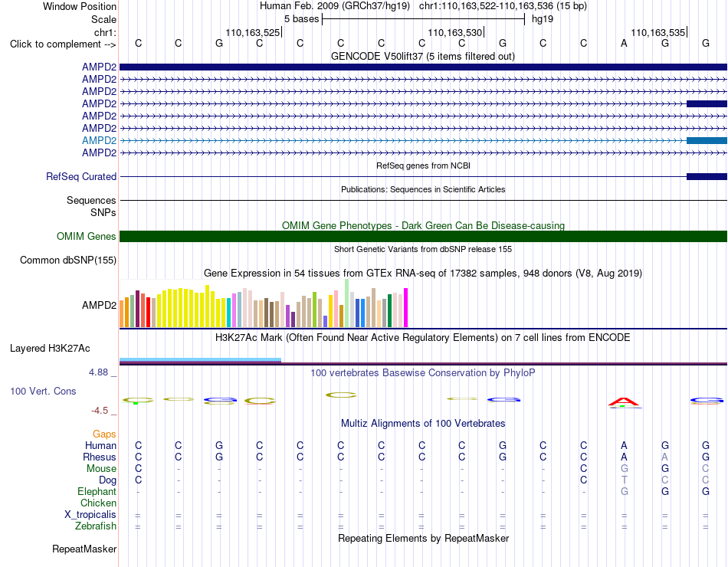The width and height of the screenshot is (728, 567).
Task: Click the Chicken species label
Action: pyautogui.click(x=98, y=503)
